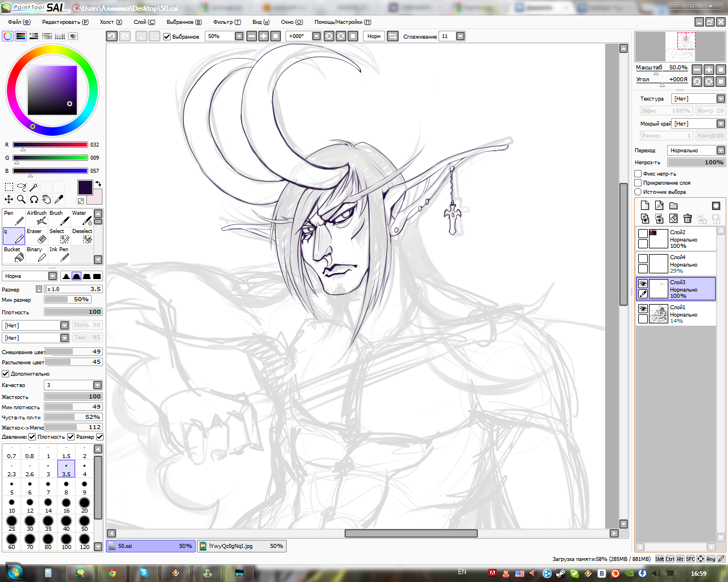The height and width of the screenshot is (582, 728).
Task: Pick the zoom magnifier tool
Action: (22, 199)
